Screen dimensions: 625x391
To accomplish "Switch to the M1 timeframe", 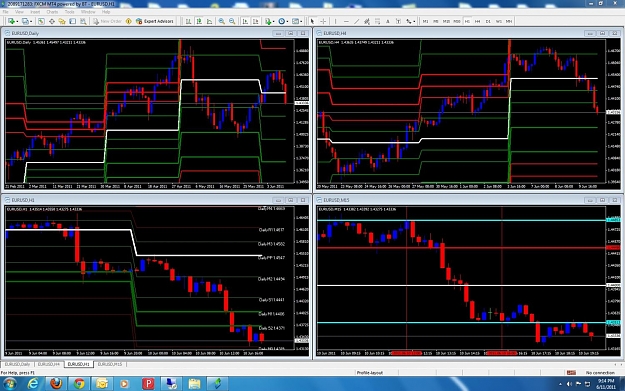I will point(425,21).
